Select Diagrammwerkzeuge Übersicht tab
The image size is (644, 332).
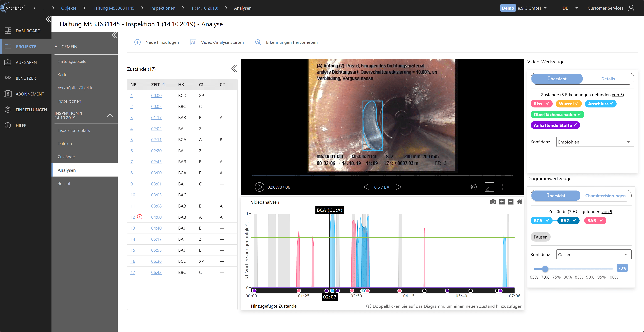556,196
